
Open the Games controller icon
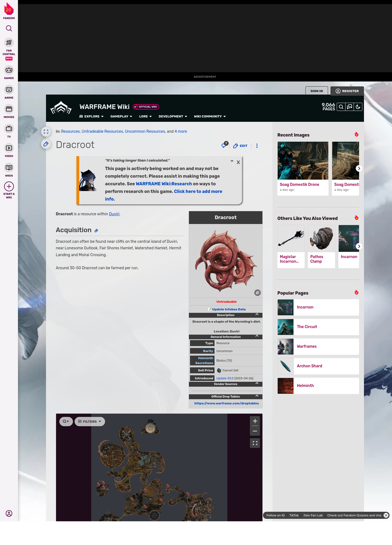click(x=9, y=70)
